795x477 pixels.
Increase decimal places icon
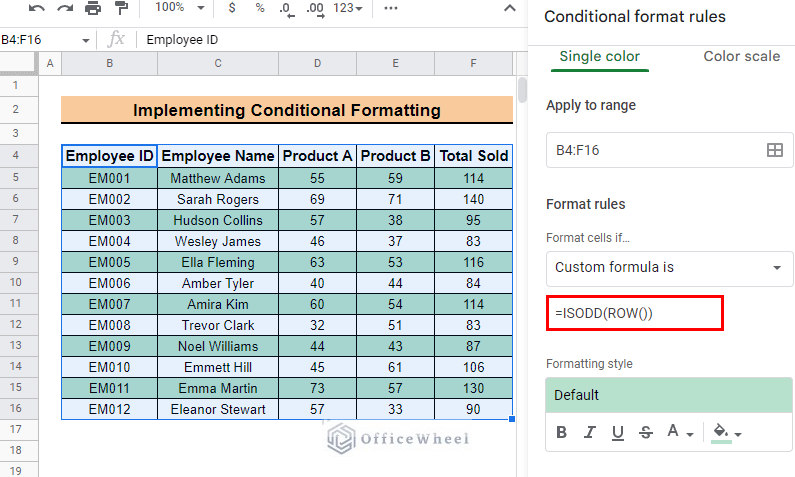[315, 9]
